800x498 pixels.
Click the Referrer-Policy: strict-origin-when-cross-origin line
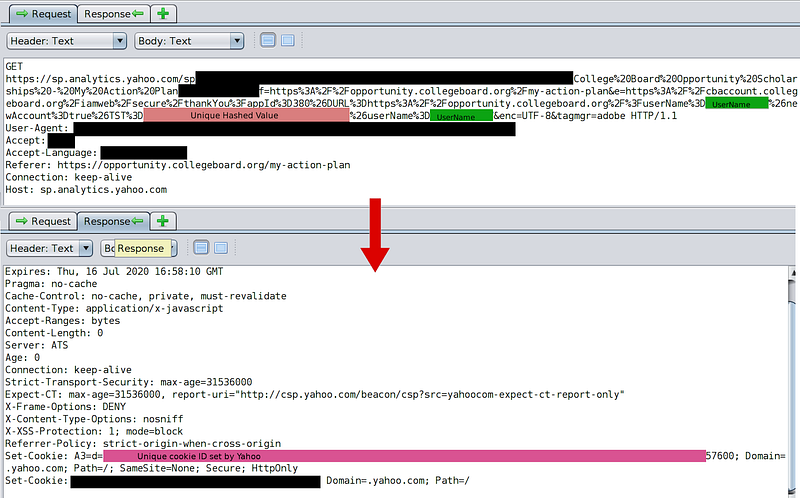(143, 443)
